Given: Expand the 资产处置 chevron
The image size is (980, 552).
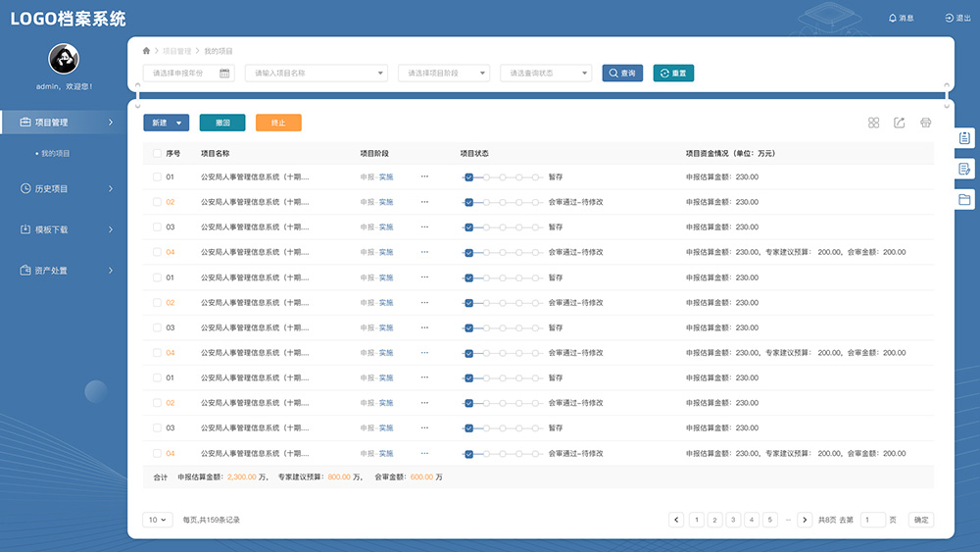Looking at the screenshot, I should 111,270.
